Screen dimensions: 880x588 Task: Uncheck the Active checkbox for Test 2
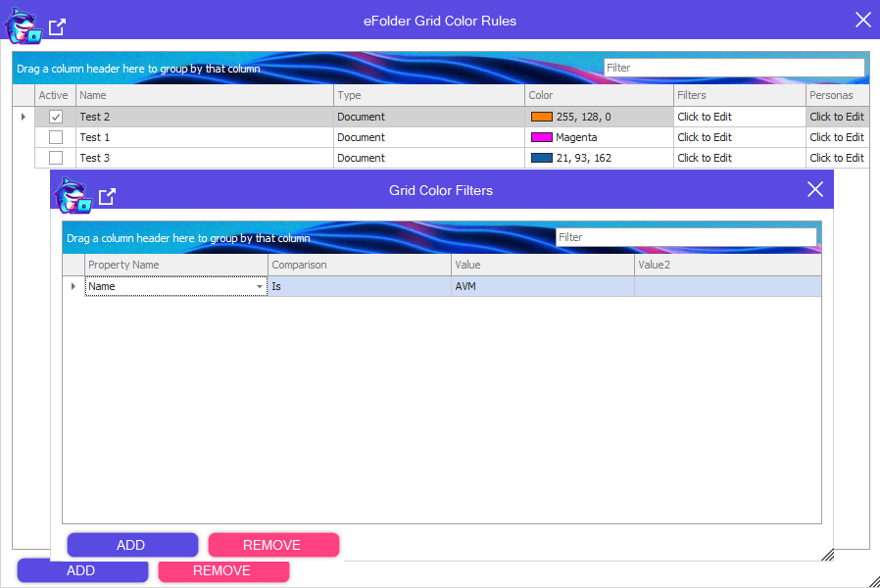pyautogui.click(x=56, y=117)
